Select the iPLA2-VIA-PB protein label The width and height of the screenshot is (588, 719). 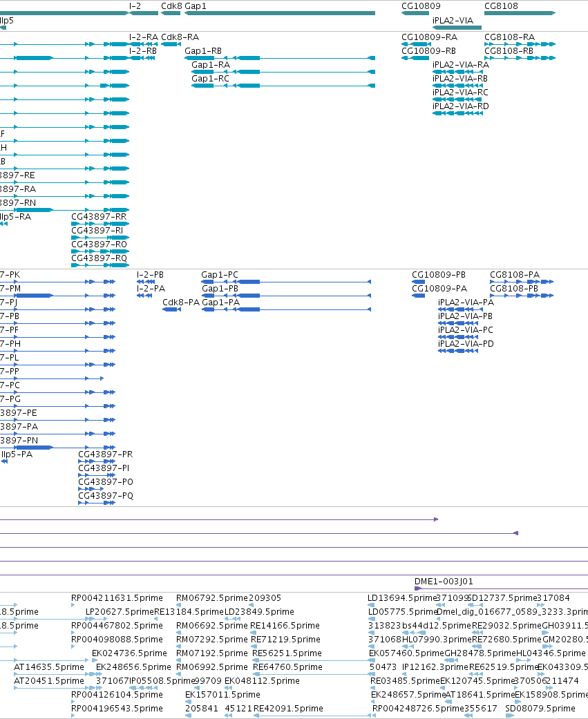tap(465, 316)
